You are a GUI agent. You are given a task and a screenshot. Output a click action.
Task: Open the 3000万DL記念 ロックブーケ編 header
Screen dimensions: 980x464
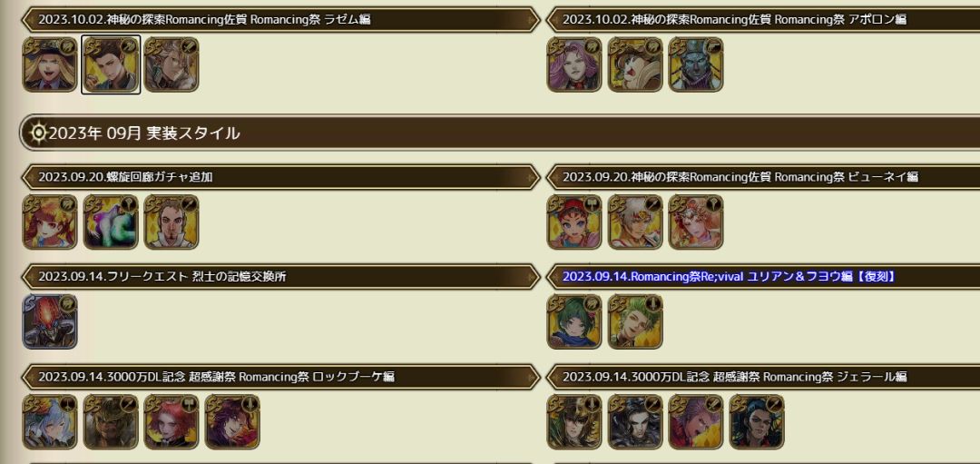pyautogui.click(x=280, y=377)
